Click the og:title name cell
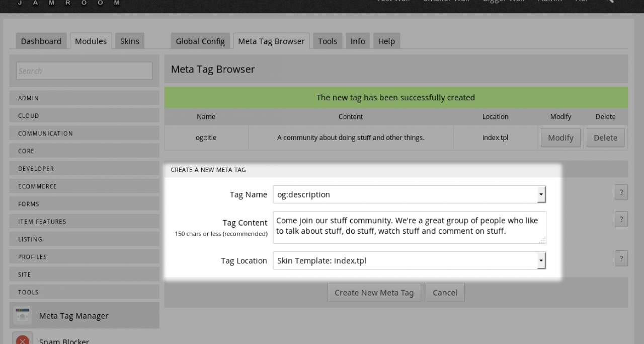Viewport: 644px width, 344px height. click(206, 137)
